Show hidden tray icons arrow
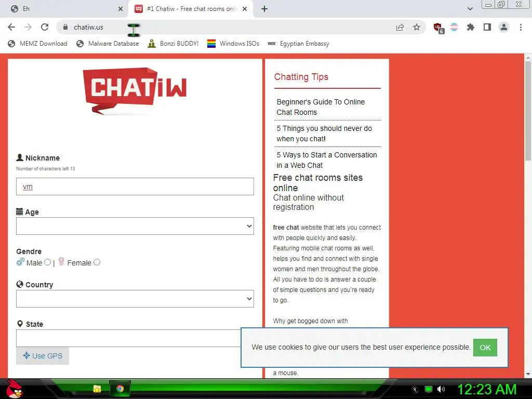This screenshot has width=532, height=399. [x=415, y=389]
